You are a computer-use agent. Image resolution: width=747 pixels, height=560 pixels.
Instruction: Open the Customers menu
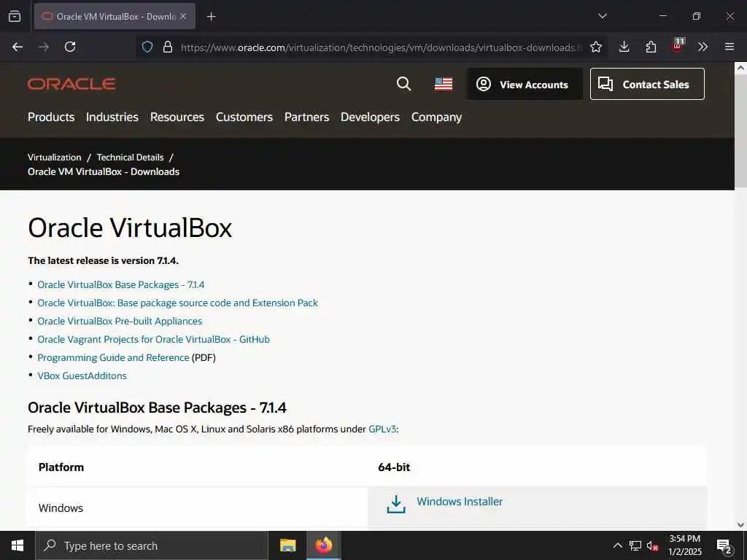click(x=244, y=117)
